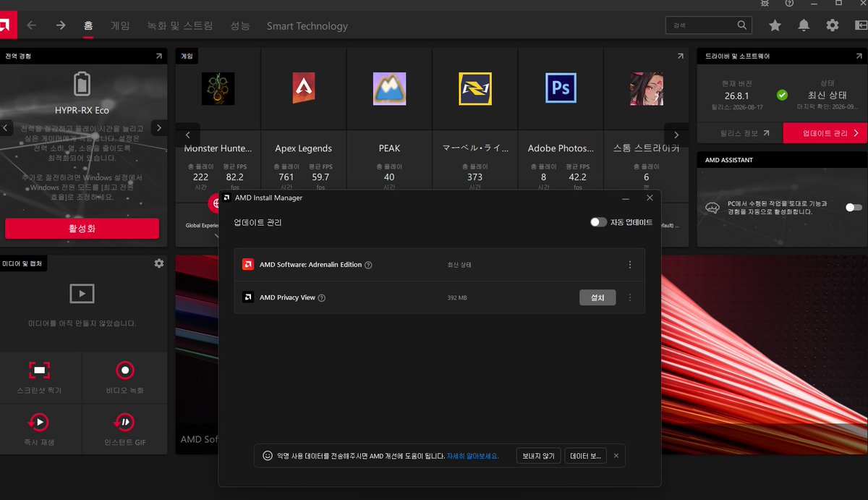This screenshot has height=500, width=868.
Task: Switch to the 게임 tab
Action: [x=120, y=25]
